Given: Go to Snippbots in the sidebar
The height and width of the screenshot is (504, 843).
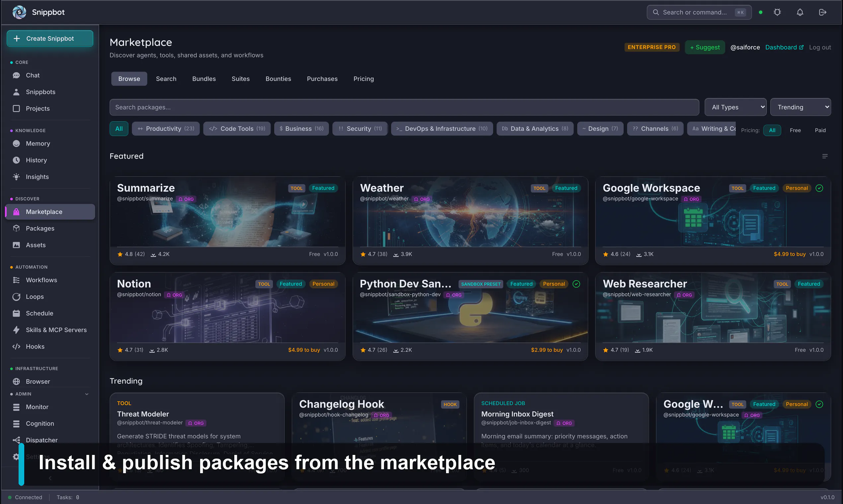Looking at the screenshot, I should pos(50,92).
